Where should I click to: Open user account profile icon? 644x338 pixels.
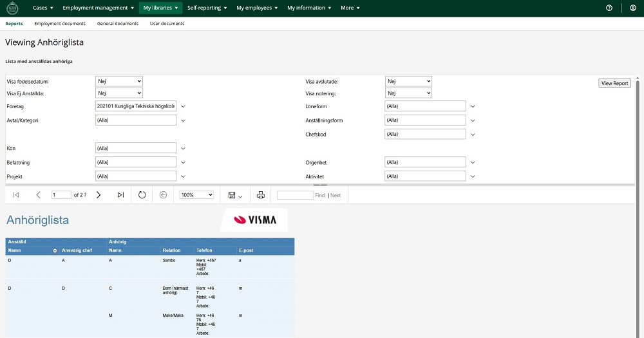click(633, 8)
